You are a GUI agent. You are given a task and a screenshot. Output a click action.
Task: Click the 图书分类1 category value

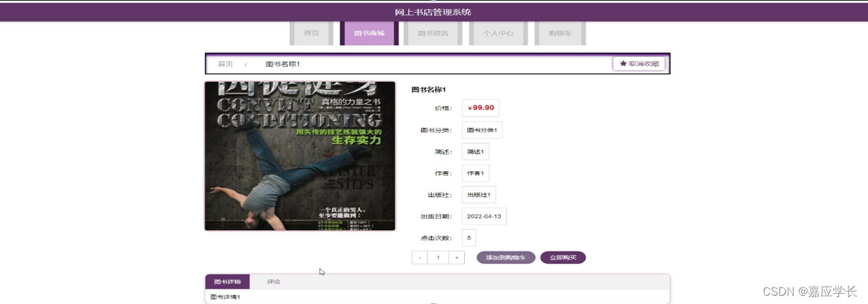click(482, 130)
